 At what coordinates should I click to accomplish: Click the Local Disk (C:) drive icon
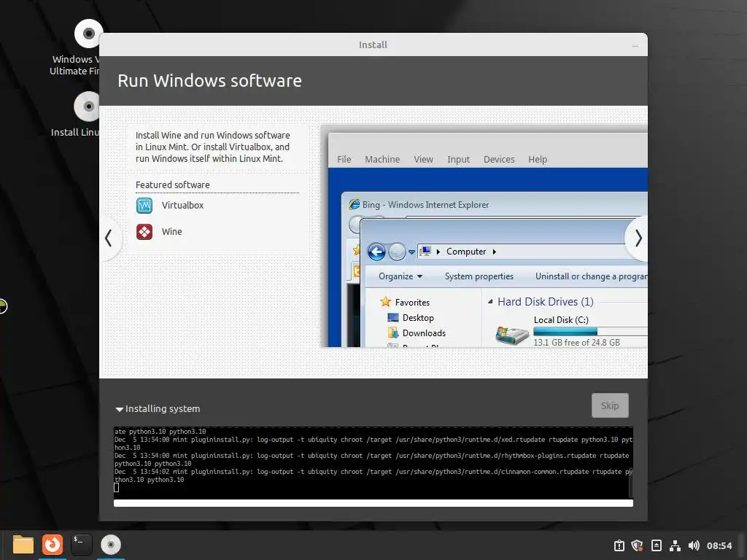[511, 335]
